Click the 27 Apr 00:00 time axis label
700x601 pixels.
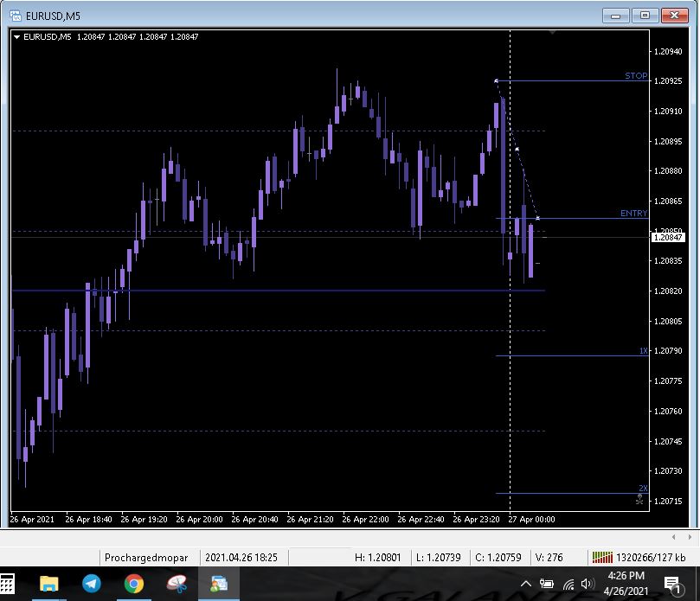click(531, 520)
